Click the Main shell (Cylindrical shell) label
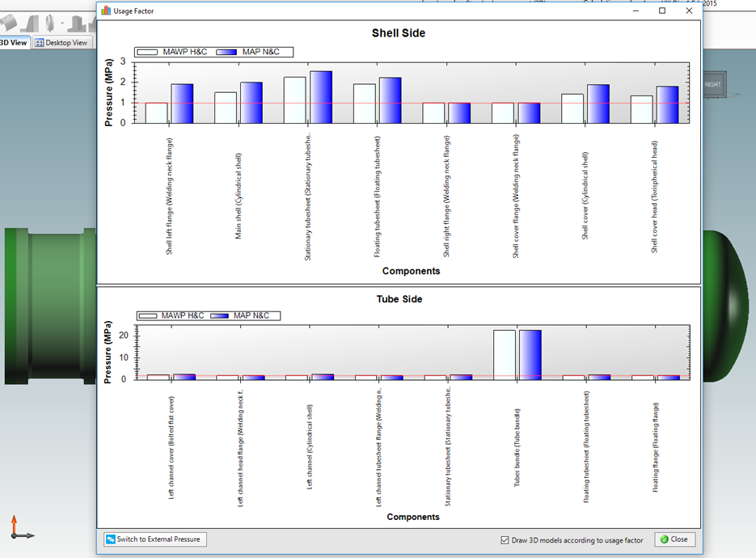The width and height of the screenshot is (756, 558). 239,196
